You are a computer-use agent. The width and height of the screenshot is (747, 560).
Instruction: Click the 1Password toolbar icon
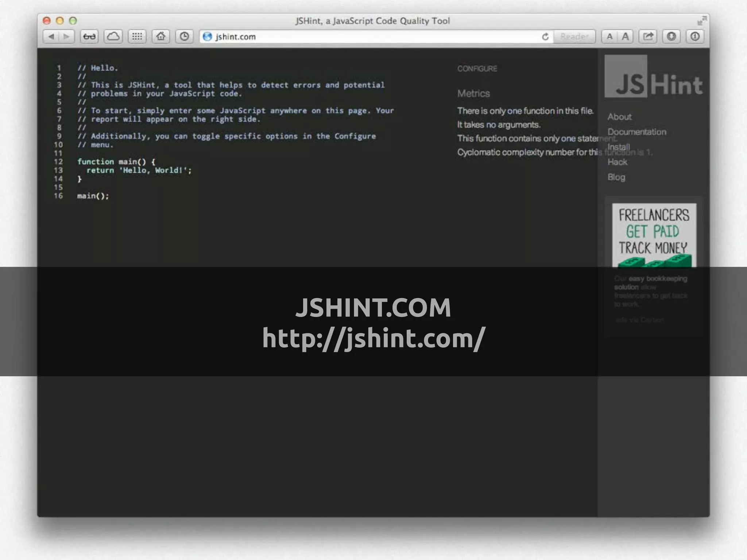[x=695, y=36]
